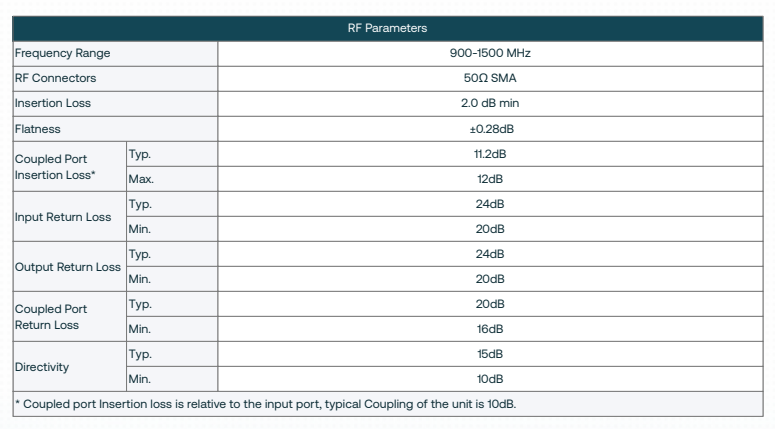Select the Output Return Loss label
775x429 pixels.
coord(68,267)
